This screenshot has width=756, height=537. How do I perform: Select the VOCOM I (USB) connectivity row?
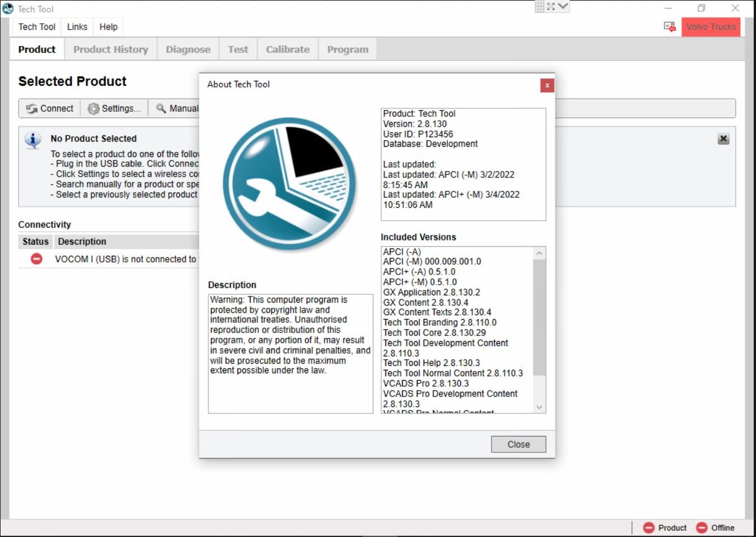[x=108, y=259]
